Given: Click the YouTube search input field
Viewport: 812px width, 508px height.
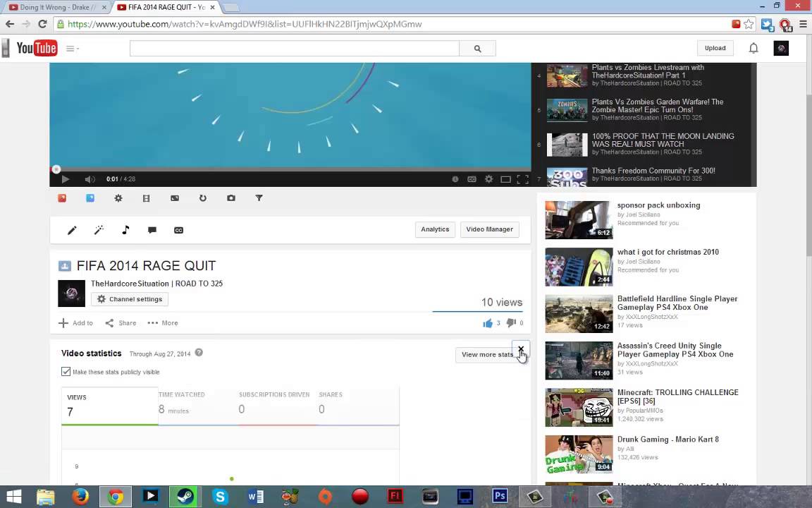Looking at the screenshot, I should 294,48.
